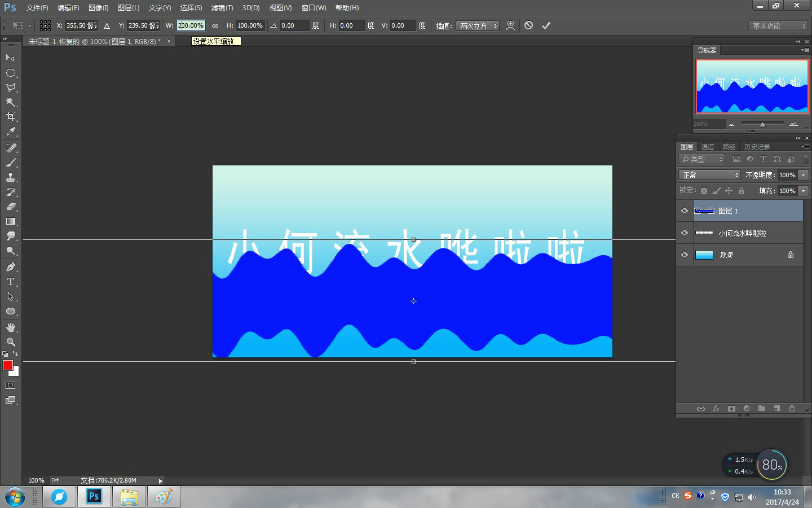
Task: Hide the 背景 layer
Action: 685,255
